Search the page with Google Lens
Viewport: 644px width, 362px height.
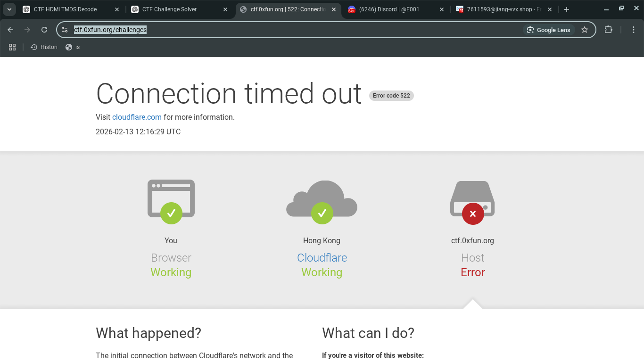coord(549,30)
